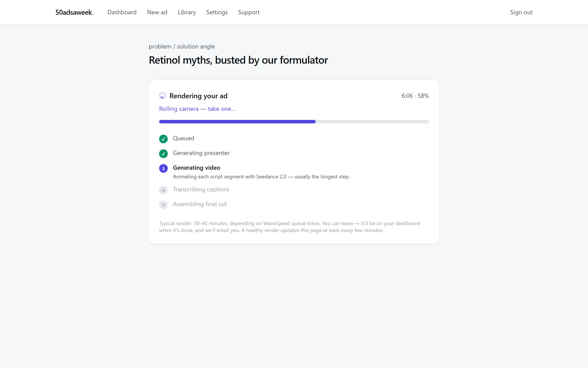Open the Library nav link
This screenshot has width=588, height=368.
pyautogui.click(x=187, y=12)
